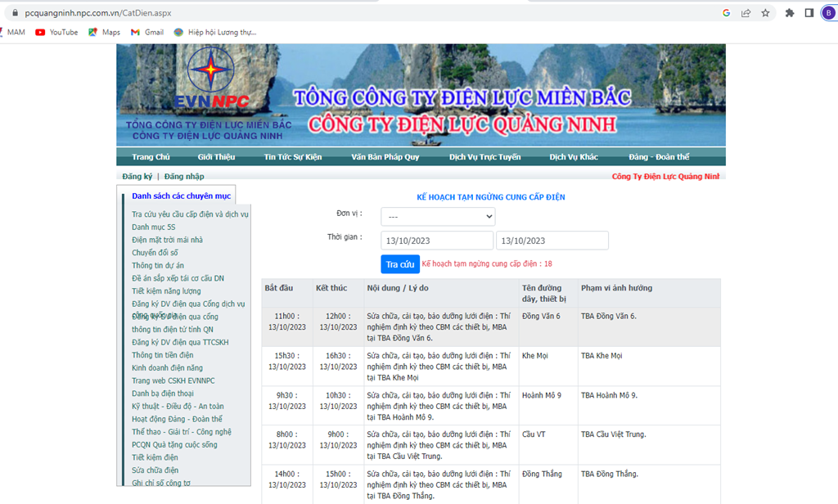
Task: Open Thông tin tiền điện sidebar link
Action: [x=163, y=355]
